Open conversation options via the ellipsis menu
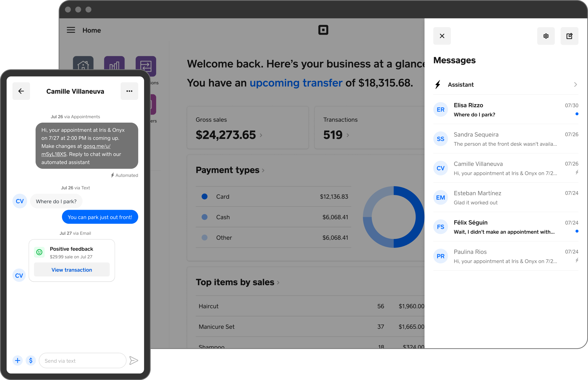This screenshot has height=380, width=588. (x=129, y=91)
